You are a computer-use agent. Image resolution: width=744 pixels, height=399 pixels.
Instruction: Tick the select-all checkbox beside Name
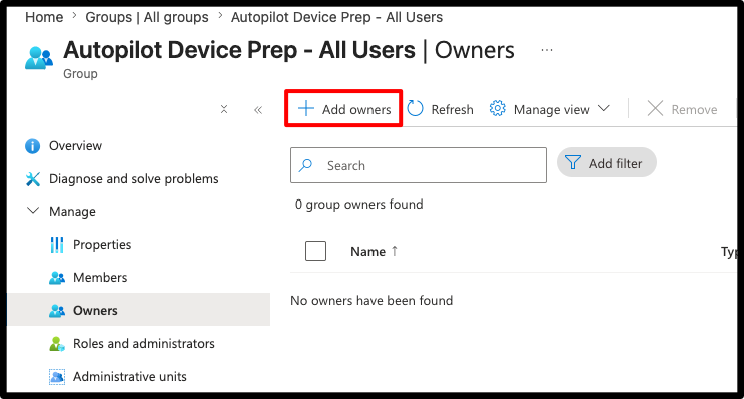(x=315, y=251)
